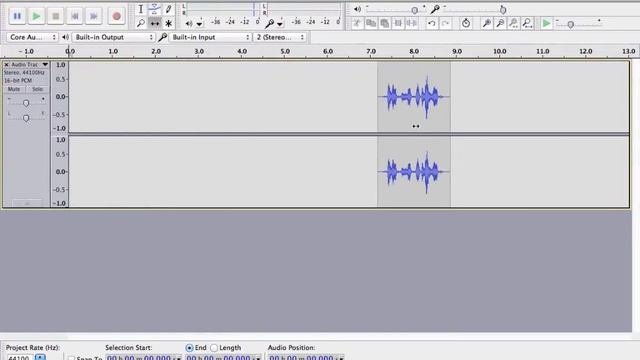Select the Time Shift tool
The image size is (640, 360).
coord(154,23)
